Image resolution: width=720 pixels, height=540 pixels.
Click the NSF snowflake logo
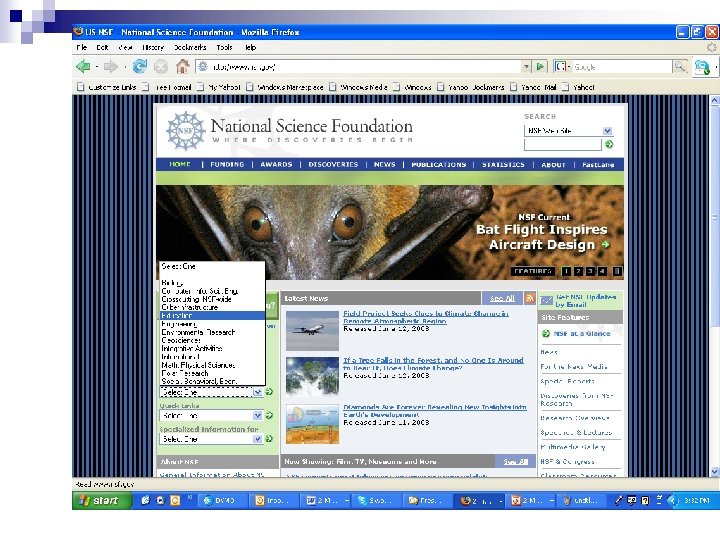click(x=186, y=131)
